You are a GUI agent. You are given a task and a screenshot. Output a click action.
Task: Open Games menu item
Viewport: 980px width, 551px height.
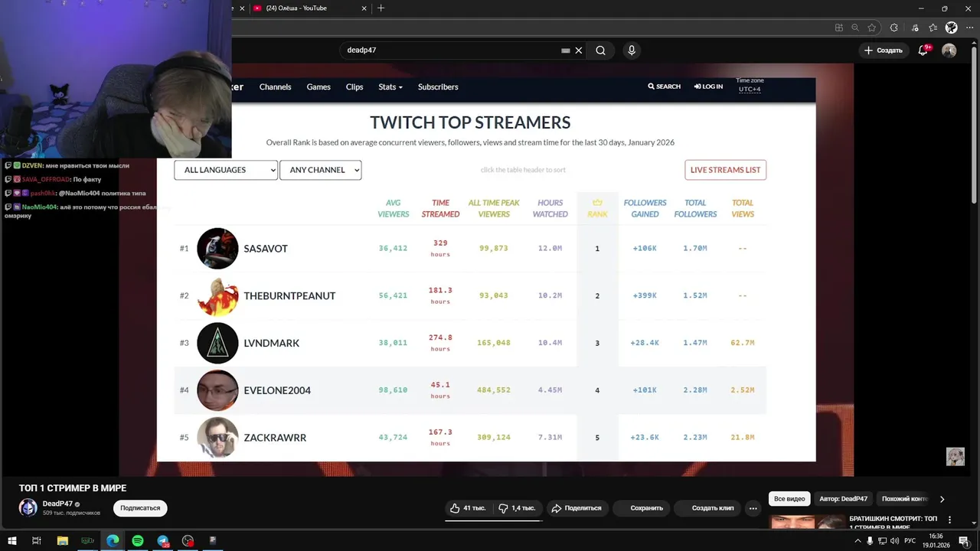tap(318, 87)
